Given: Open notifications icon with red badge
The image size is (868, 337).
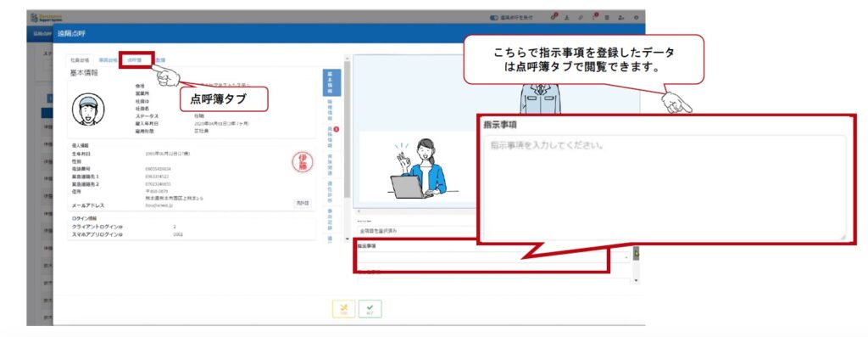Looking at the screenshot, I should [x=594, y=17].
